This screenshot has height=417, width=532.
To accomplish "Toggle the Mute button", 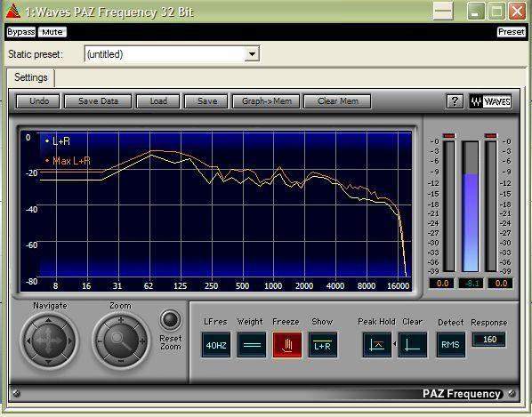I will tap(52, 32).
